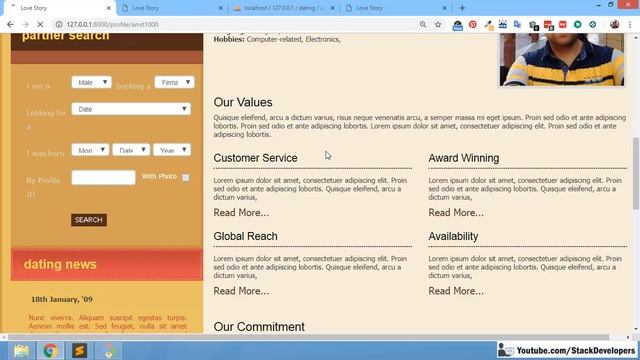Open the Chrome three-dot menu

coord(630,24)
